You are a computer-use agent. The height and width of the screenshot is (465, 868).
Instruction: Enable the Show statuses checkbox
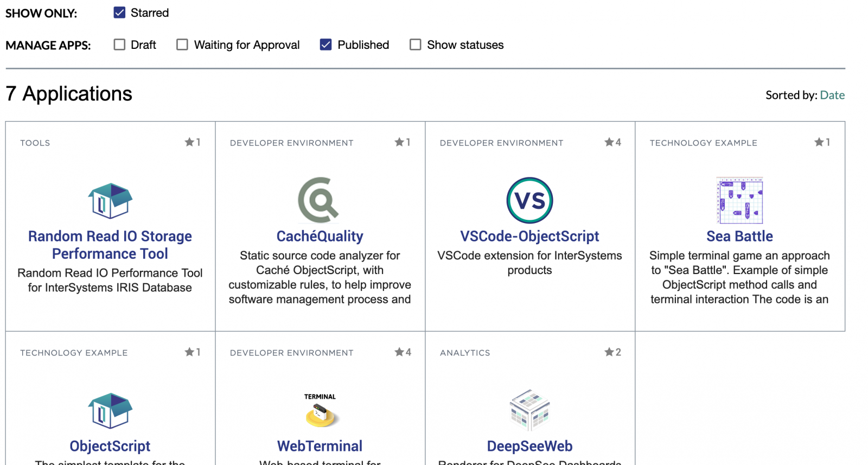[415, 44]
